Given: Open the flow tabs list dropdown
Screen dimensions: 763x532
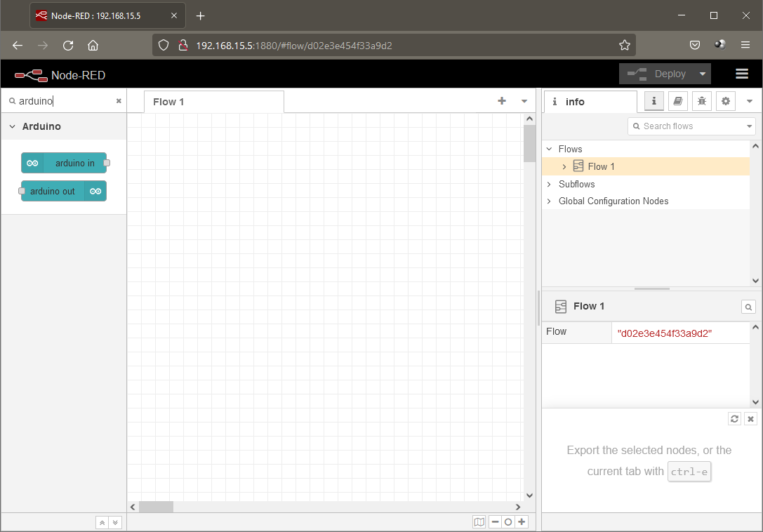Looking at the screenshot, I should (524, 101).
